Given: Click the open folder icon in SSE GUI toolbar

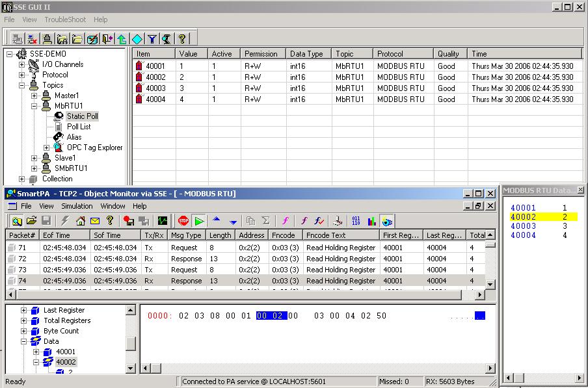Looking at the screenshot, I should [x=77, y=38].
